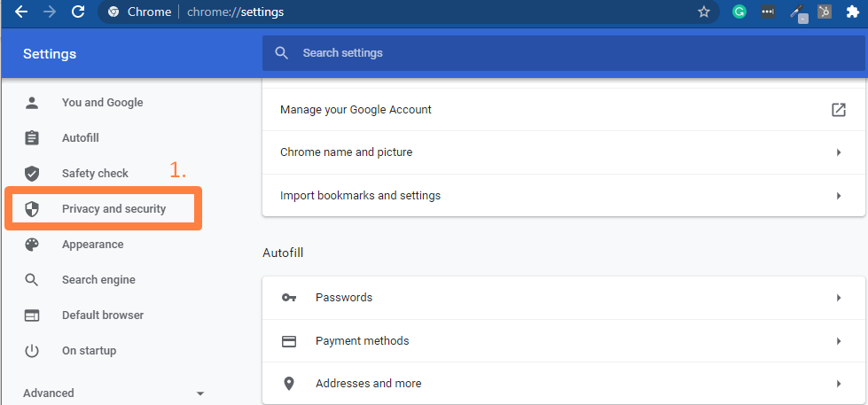Open Privacy and security settings
Image resolution: width=868 pixels, height=405 pixels.
[113, 209]
